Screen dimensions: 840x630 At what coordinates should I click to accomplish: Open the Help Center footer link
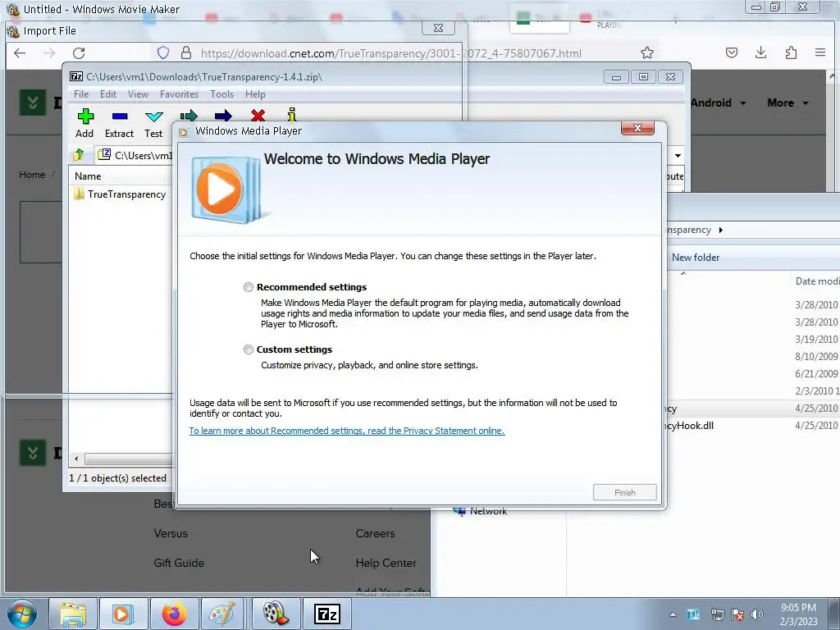(386, 563)
